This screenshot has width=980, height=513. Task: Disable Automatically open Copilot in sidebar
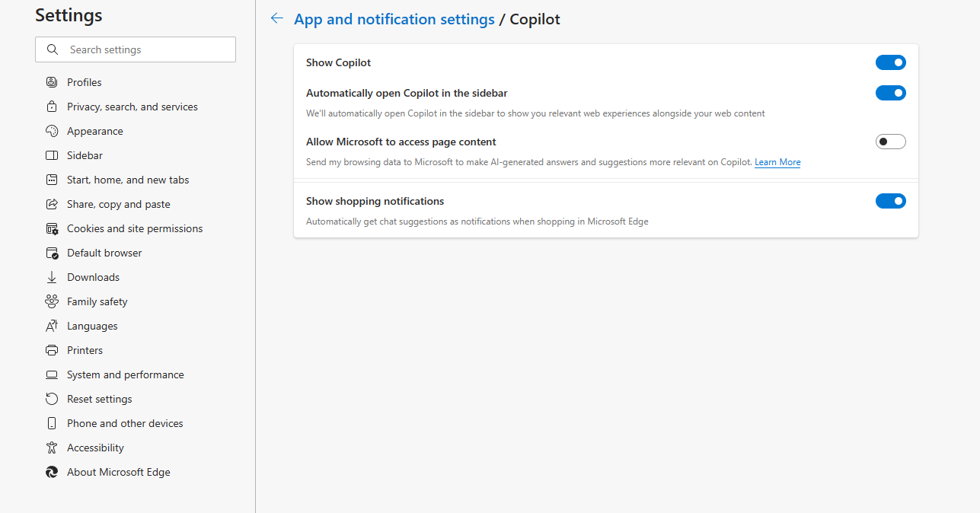tap(890, 93)
